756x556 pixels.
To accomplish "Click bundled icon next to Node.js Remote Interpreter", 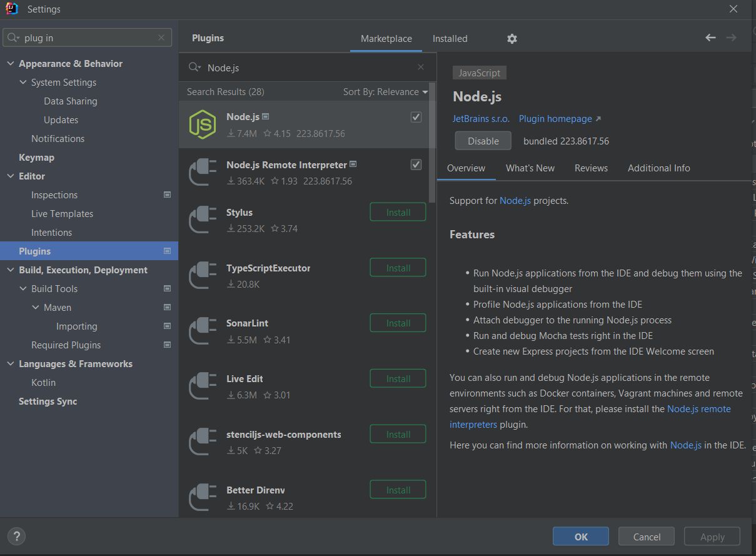I will pos(353,164).
